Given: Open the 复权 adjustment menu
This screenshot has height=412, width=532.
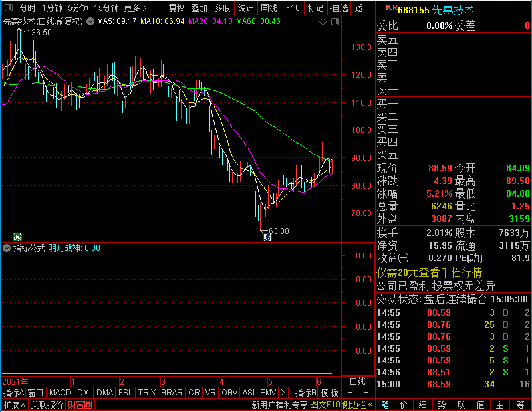Looking at the screenshot, I should coord(176,8).
